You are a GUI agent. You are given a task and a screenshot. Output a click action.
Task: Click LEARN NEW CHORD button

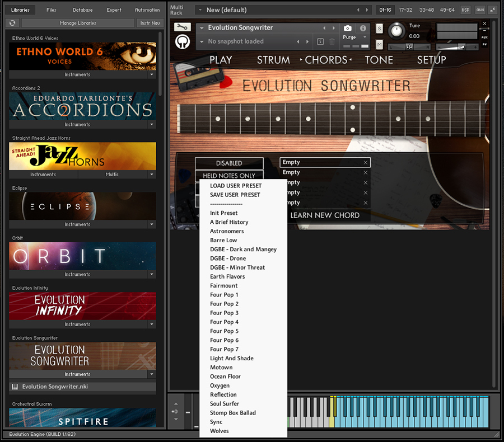pos(325,215)
